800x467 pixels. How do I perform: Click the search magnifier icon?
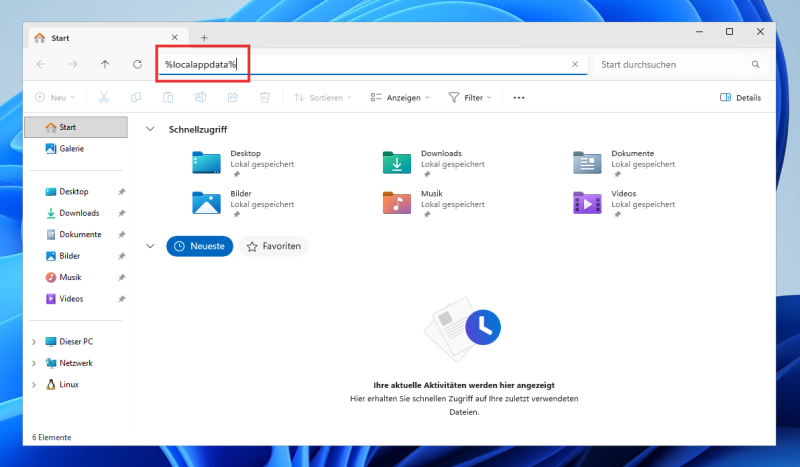(x=756, y=64)
